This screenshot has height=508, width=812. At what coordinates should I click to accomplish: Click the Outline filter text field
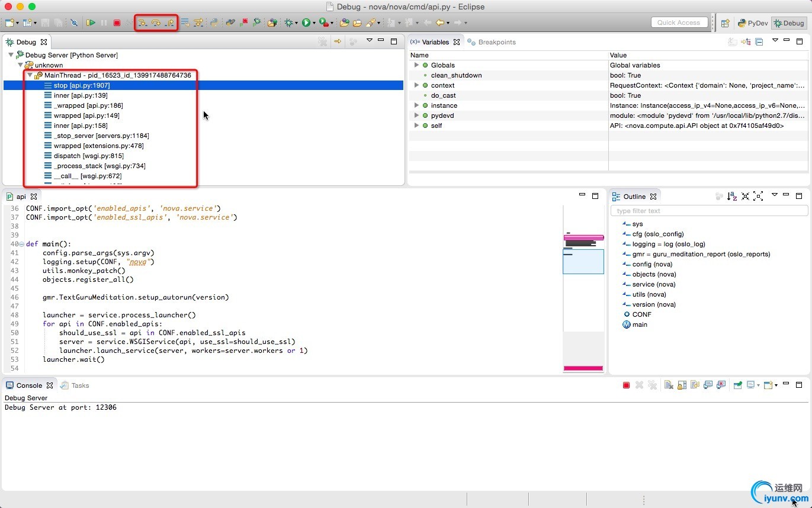[709, 211]
